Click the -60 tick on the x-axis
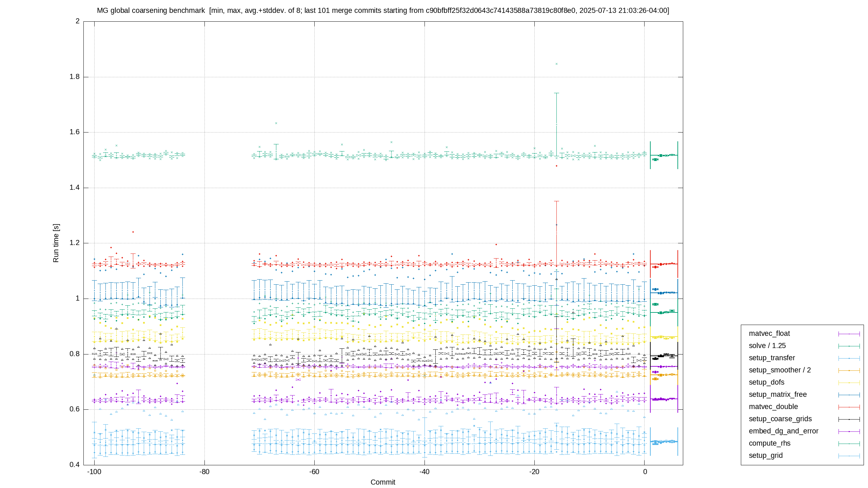 pos(314,472)
